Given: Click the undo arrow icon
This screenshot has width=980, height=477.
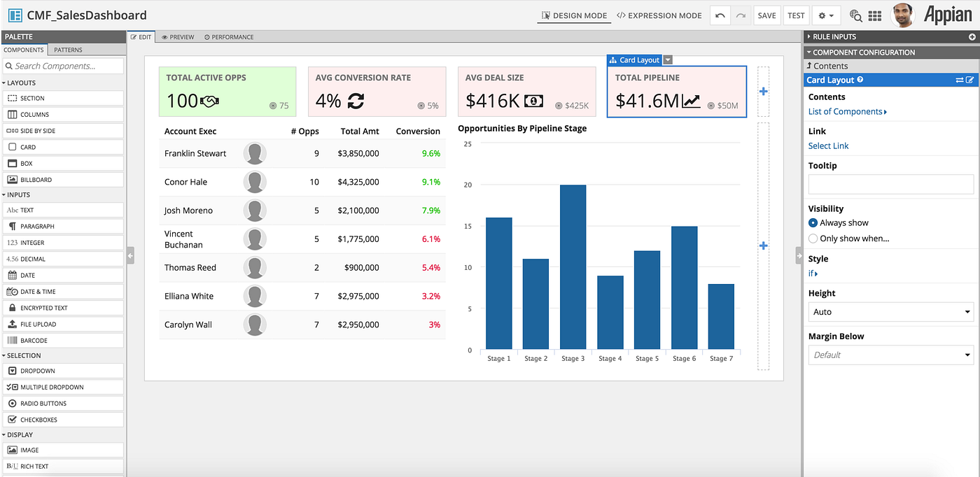Looking at the screenshot, I should point(720,15).
